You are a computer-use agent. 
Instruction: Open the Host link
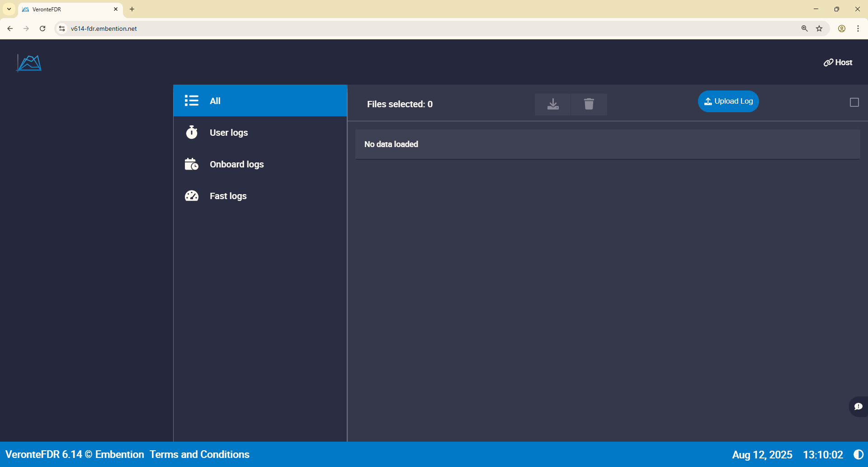[x=838, y=62]
